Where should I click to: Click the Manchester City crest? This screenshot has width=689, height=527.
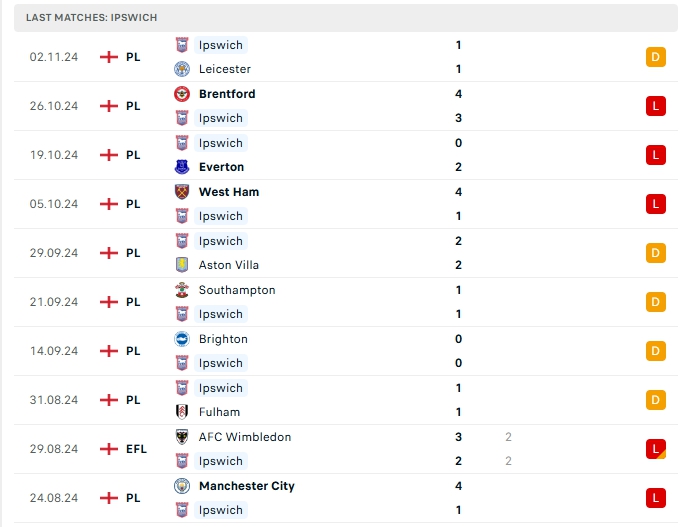[182, 486]
